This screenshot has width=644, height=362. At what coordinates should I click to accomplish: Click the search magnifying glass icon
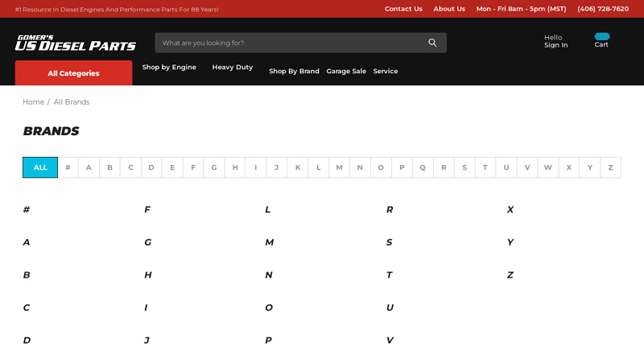point(432,43)
